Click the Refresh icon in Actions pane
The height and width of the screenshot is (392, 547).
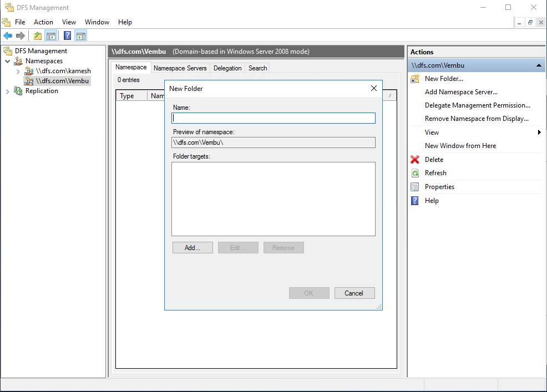[414, 173]
